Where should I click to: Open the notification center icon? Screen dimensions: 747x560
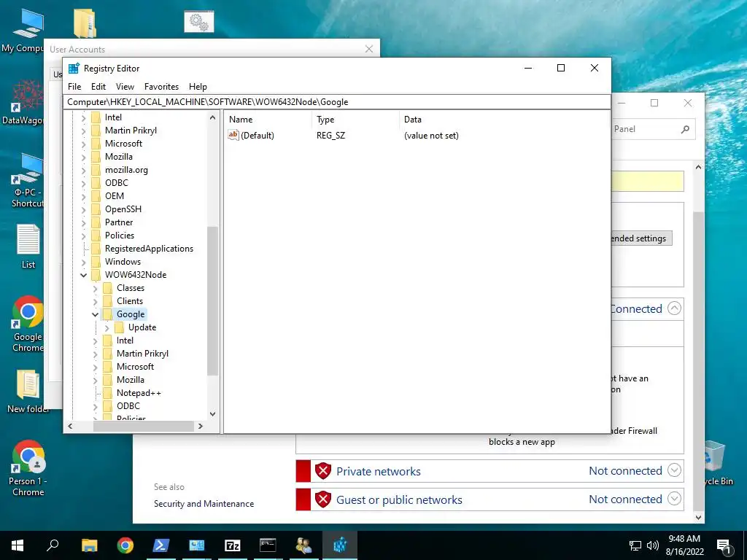click(724, 546)
